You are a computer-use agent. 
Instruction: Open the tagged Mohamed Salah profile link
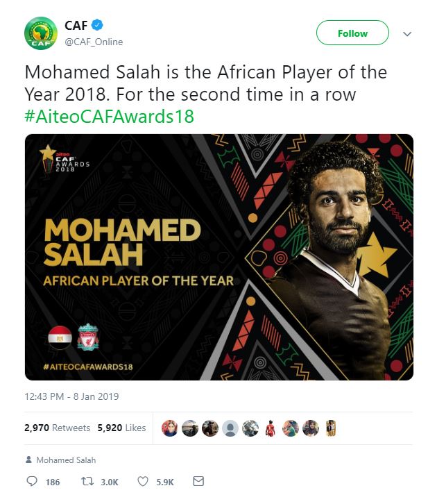click(x=66, y=460)
